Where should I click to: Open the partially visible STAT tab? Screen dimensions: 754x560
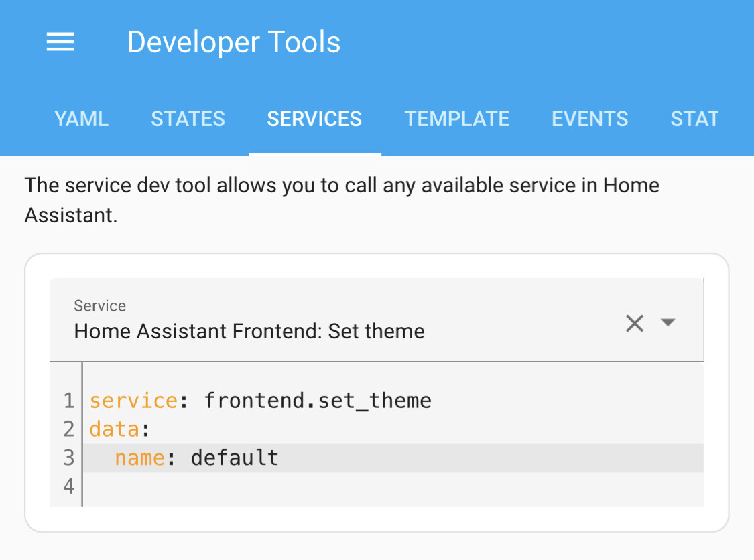[694, 119]
